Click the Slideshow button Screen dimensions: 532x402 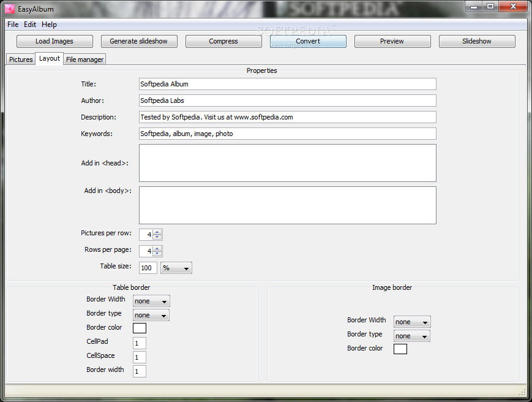coord(477,41)
